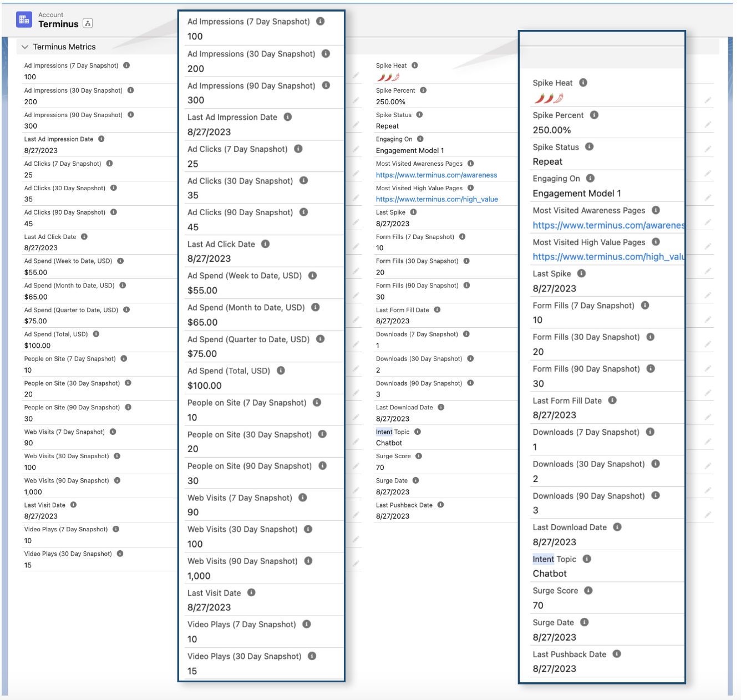Select small-print 'Engagement Model 1' value
Screen dimensions: 741x700
coord(410,150)
